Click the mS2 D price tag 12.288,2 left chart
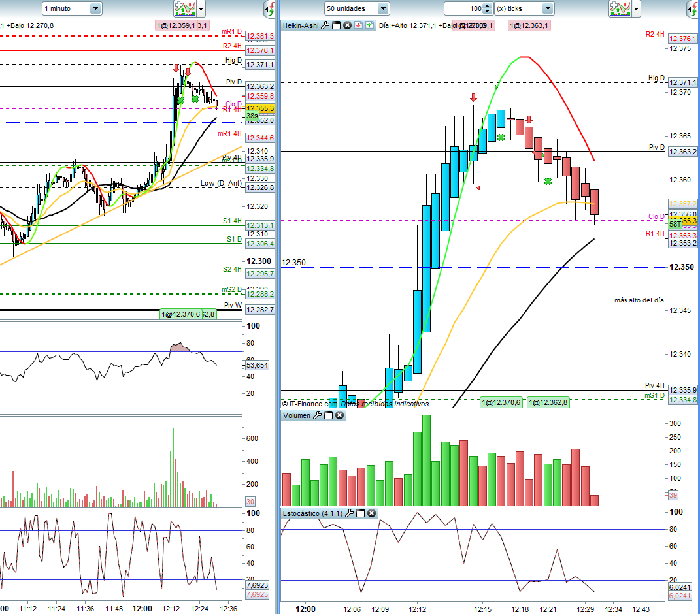Viewport: 700px width, 614px height. tap(260, 294)
